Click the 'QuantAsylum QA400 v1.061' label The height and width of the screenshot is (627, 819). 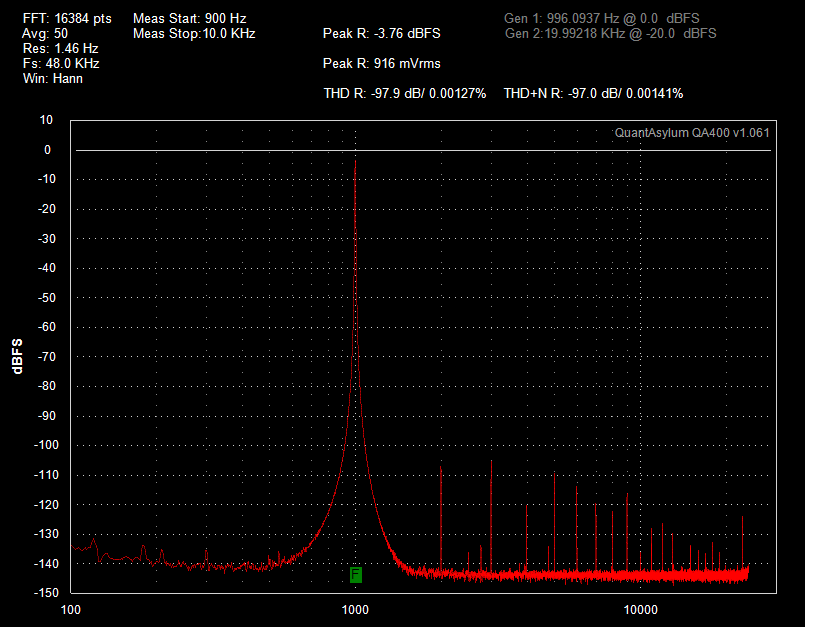[692, 133]
